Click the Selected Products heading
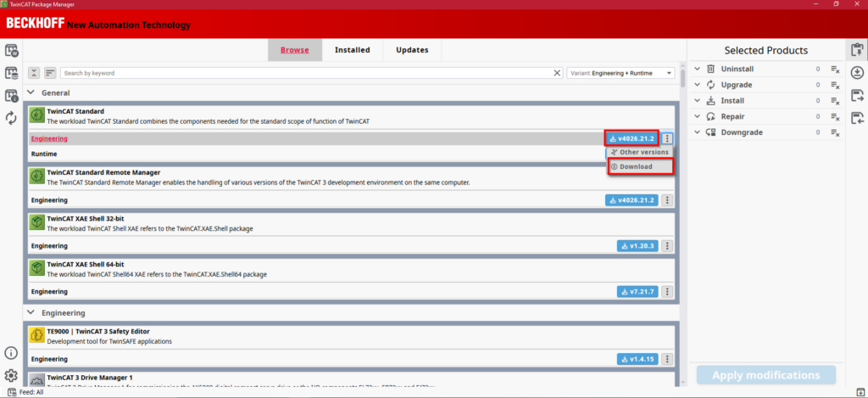Viewport: 868px width, 398px height. 766,50
